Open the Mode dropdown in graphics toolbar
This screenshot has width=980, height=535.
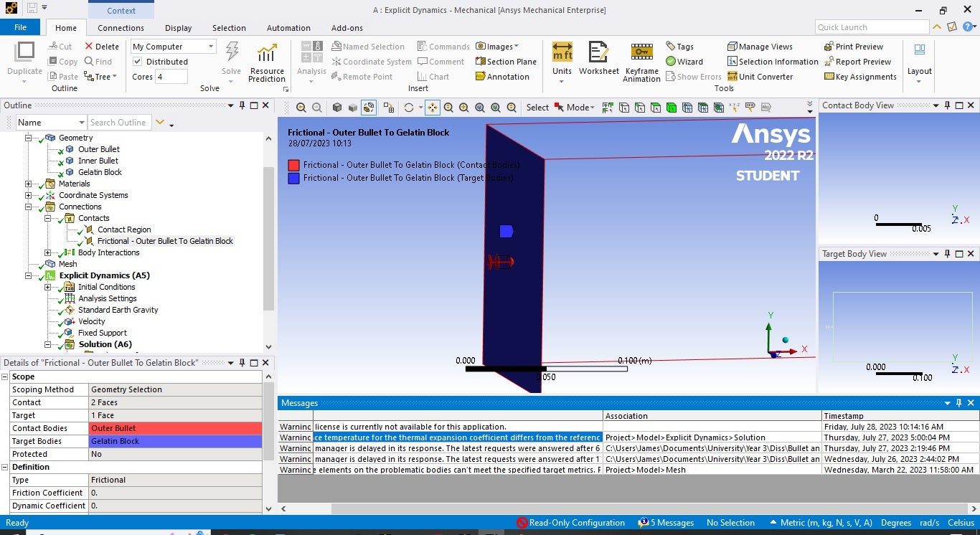(574, 108)
